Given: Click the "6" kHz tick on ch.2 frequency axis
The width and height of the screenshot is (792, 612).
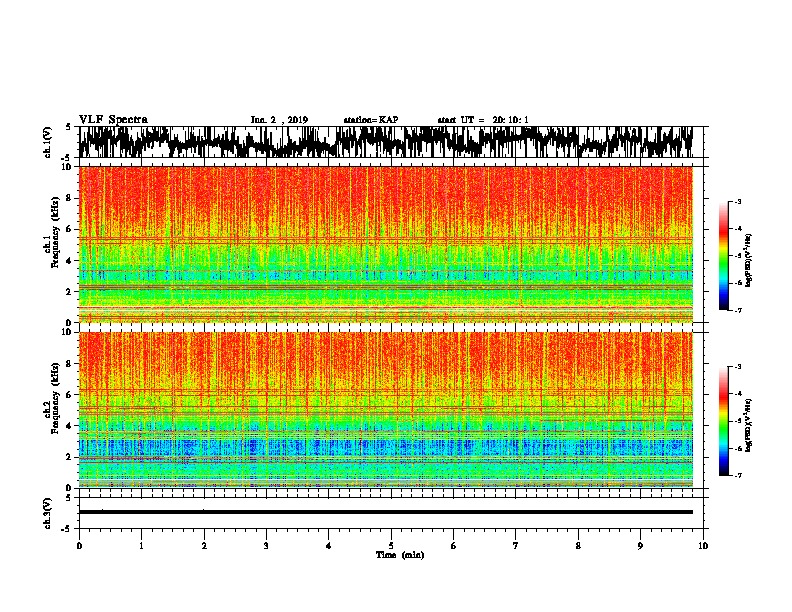Looking at the screenshot, I should pyautogui.click(x=68, y=395).
